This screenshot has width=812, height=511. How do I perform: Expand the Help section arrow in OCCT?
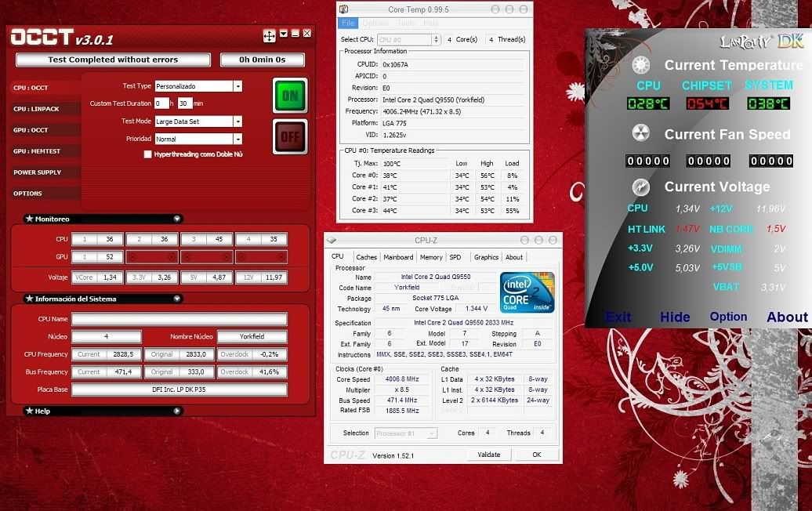(177, 411)
